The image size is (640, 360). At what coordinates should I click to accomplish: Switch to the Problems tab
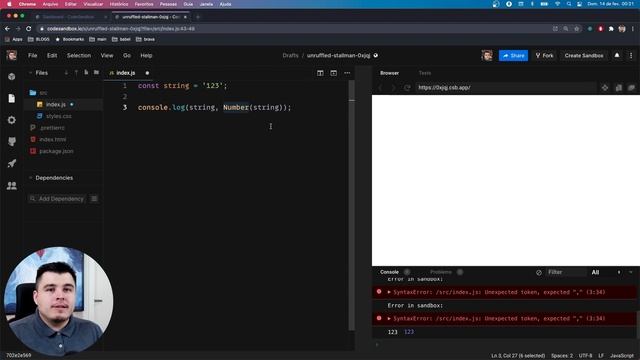tap(441, 272)
